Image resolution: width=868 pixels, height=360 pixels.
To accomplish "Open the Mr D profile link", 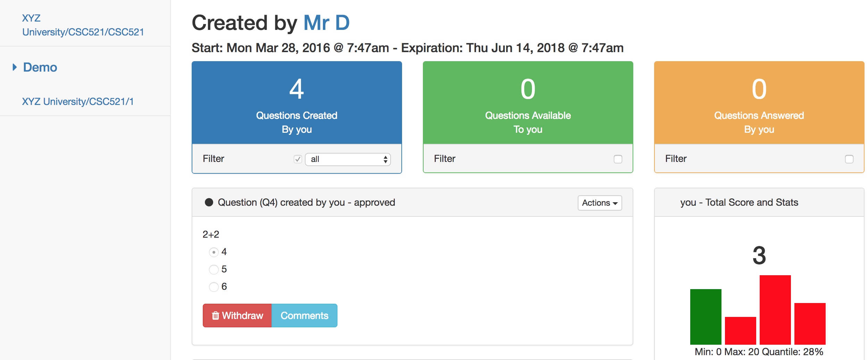I will click(x=326, y=23).
